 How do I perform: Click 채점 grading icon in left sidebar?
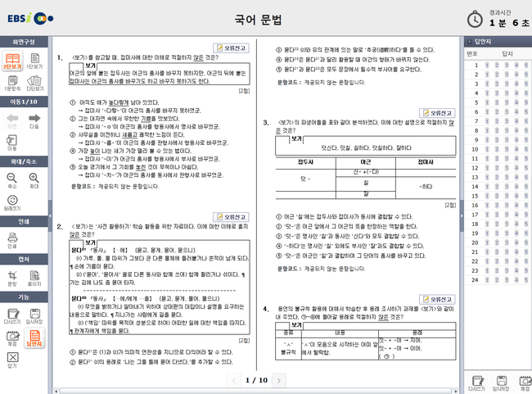(12, 338)
